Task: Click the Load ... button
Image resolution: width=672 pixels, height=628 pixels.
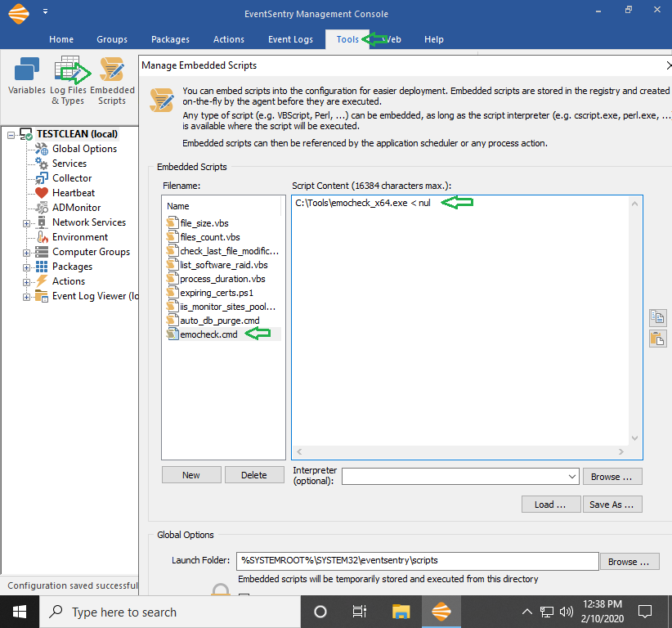Action: pos(551,505)
